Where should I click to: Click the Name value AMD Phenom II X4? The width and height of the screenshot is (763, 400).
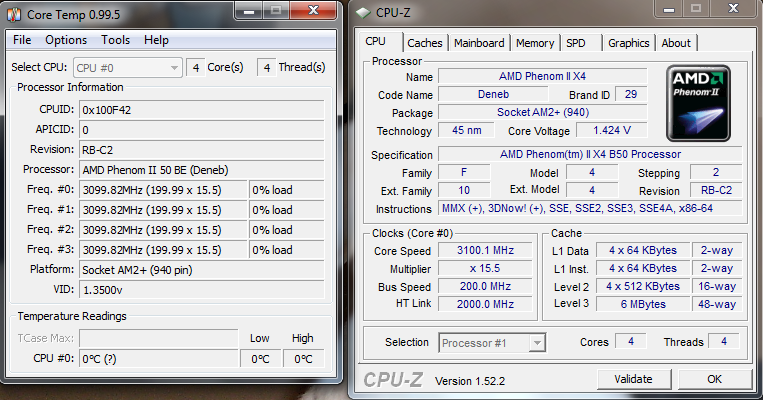coord(543,76)
